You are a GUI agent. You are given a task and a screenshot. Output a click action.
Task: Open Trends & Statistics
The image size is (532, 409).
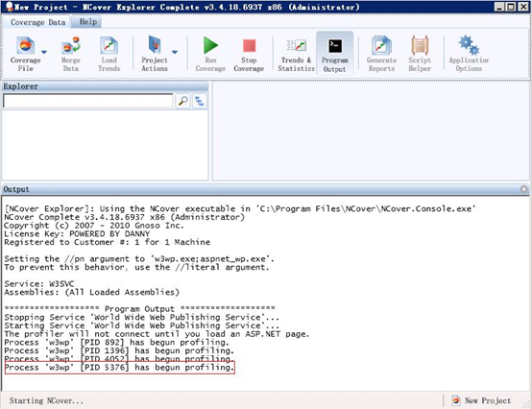296,54
